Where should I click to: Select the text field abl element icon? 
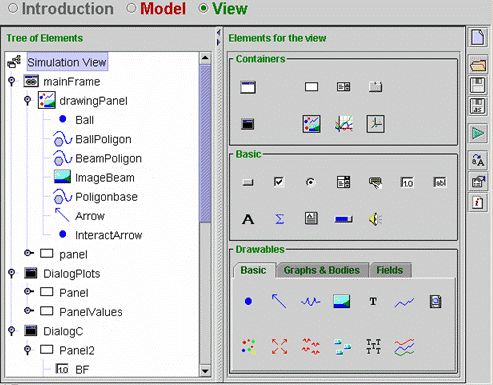pyautogui.click(x=440, y=182)
